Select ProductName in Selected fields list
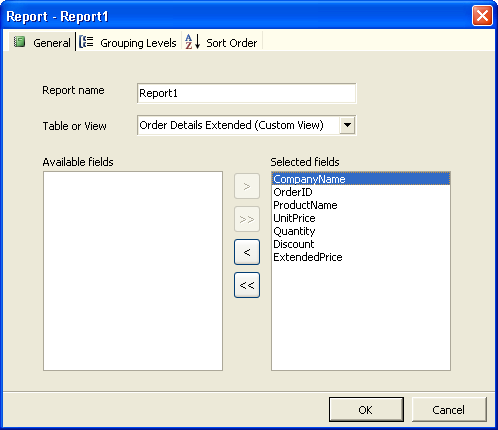The width and height of the screenshot is (498, 430). click(361, 205)
